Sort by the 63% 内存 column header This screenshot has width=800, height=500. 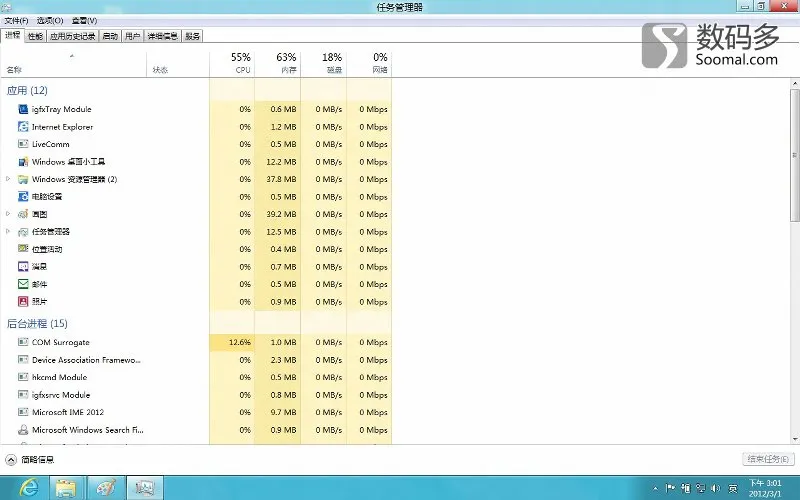(x=278, y=64)
